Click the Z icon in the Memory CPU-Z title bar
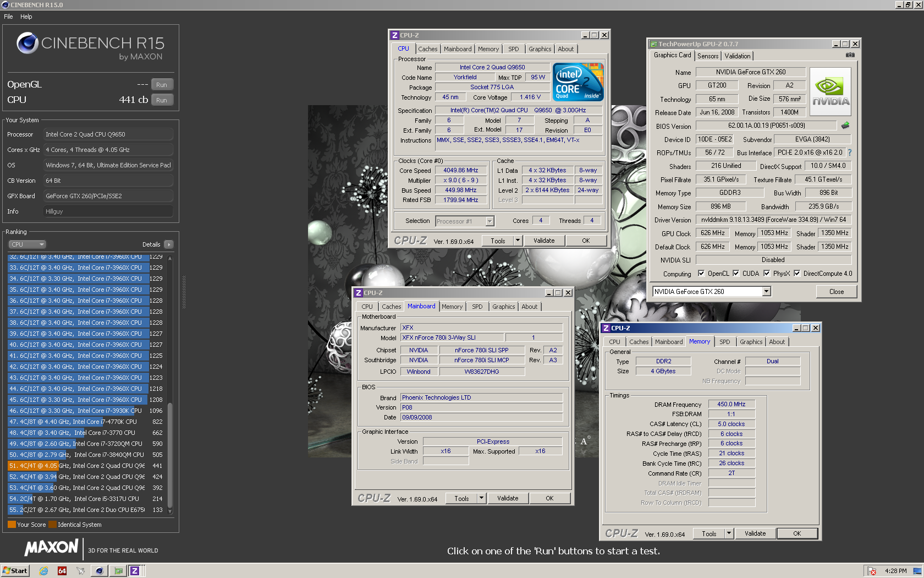This screenshot has width=924, height=578. pyautogui.click(x=606, y=328)
